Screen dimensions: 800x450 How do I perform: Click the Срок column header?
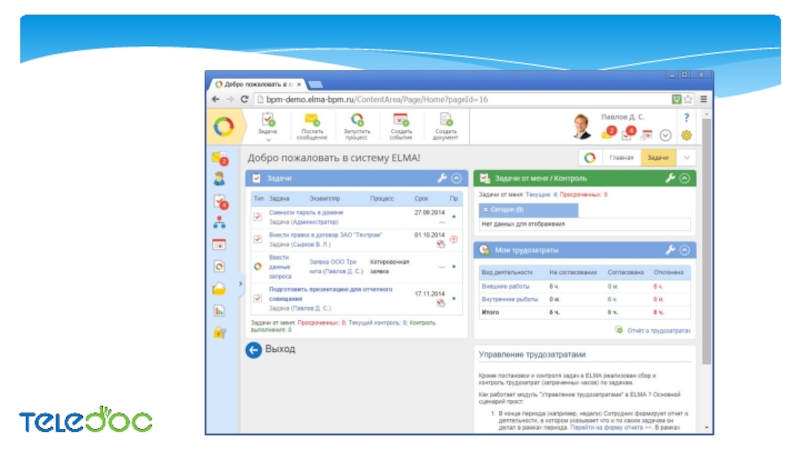pos(421,198)
